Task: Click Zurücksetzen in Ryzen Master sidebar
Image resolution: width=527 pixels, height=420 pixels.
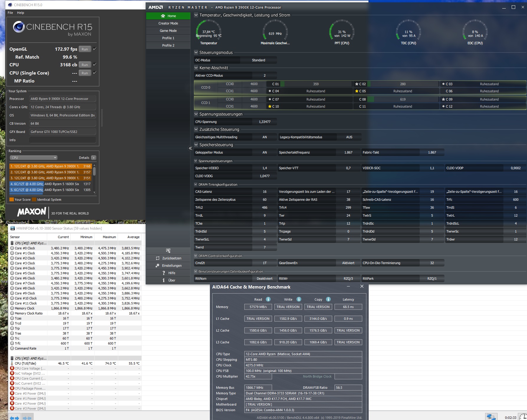Action: click(168, 258)
